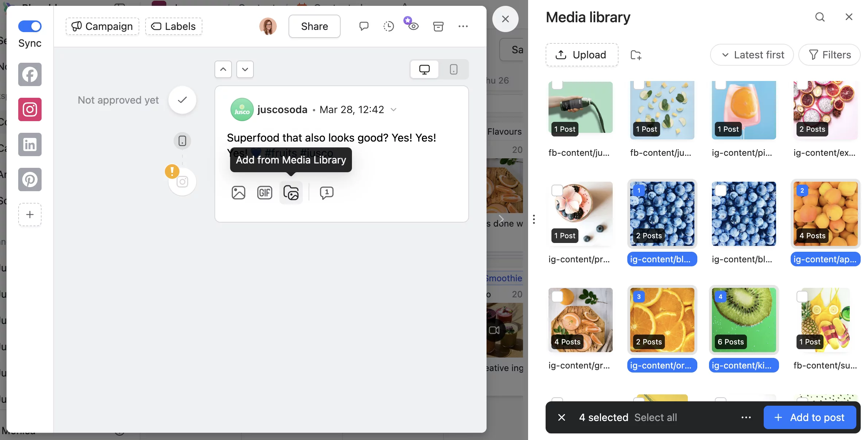Open the Campaign selector
This screenshot has height=440, width=868.
coord(102,26)
